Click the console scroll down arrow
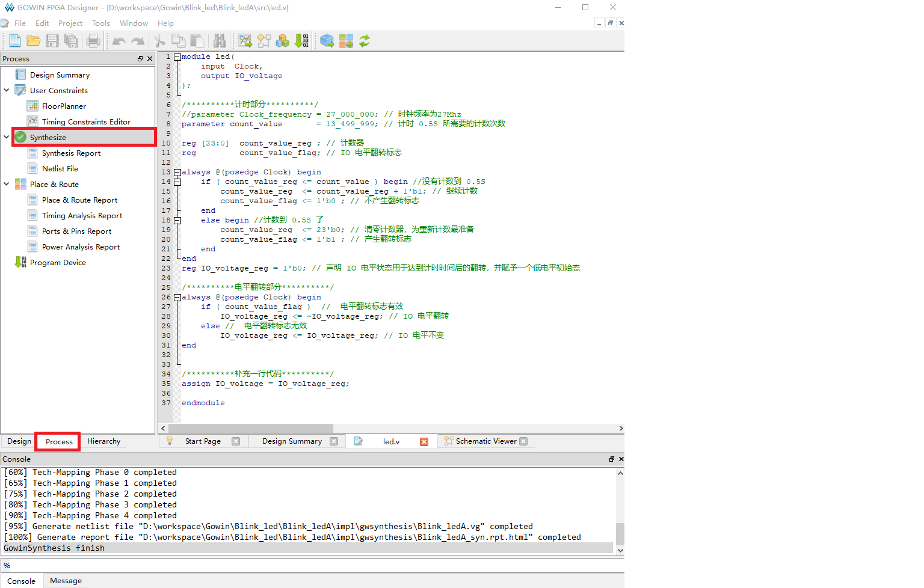This screenshot has width=924, height=588. (620, 550)
